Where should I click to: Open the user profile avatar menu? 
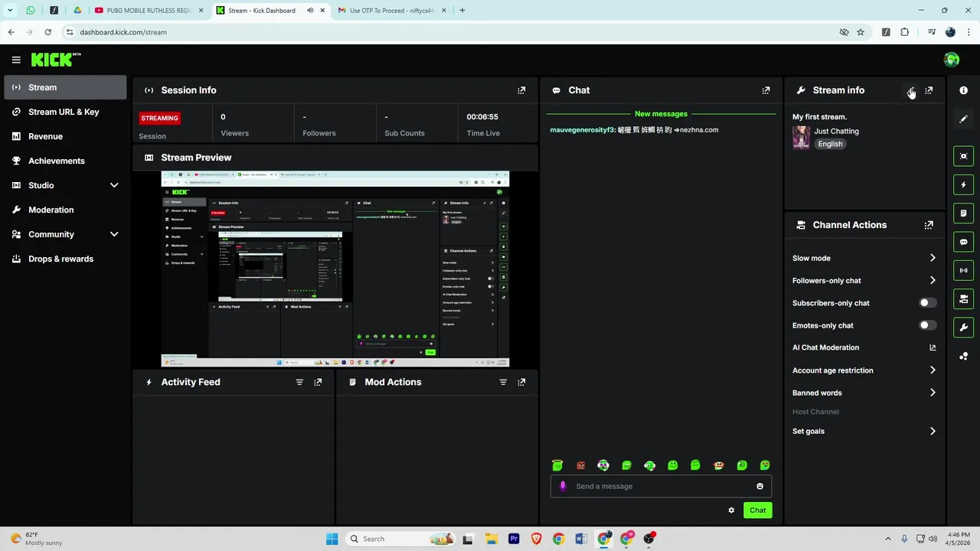click(x=952, y=60)
